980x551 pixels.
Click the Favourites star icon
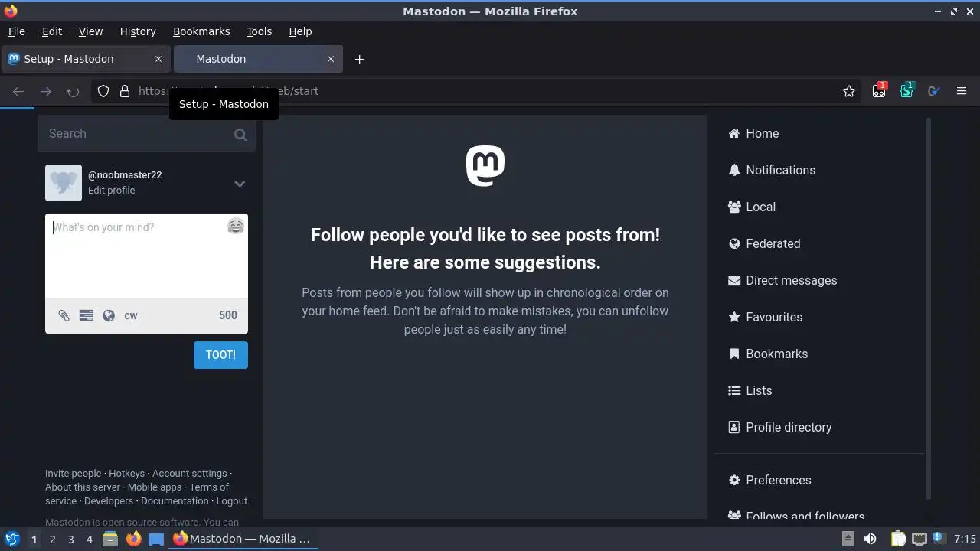[734, 317]
